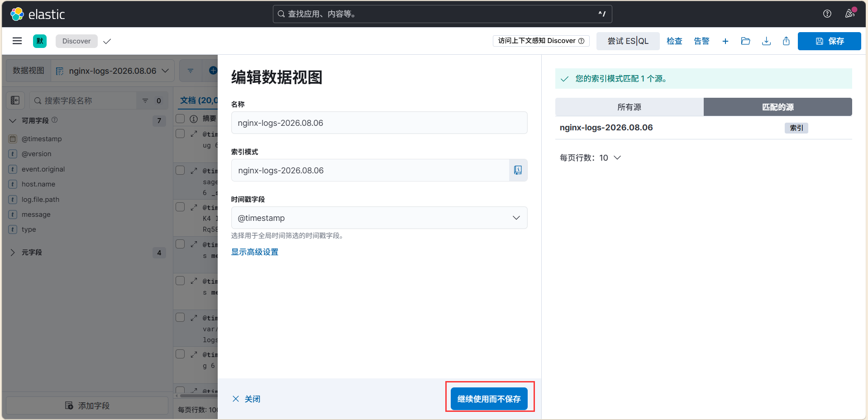Click the plus new session icon
This screenshot has width=868, height=420.
tap(725, 41)
